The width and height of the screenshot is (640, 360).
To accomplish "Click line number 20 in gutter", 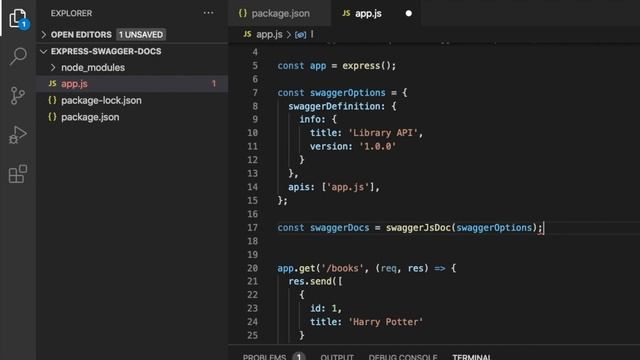I will tap(253, 268).
